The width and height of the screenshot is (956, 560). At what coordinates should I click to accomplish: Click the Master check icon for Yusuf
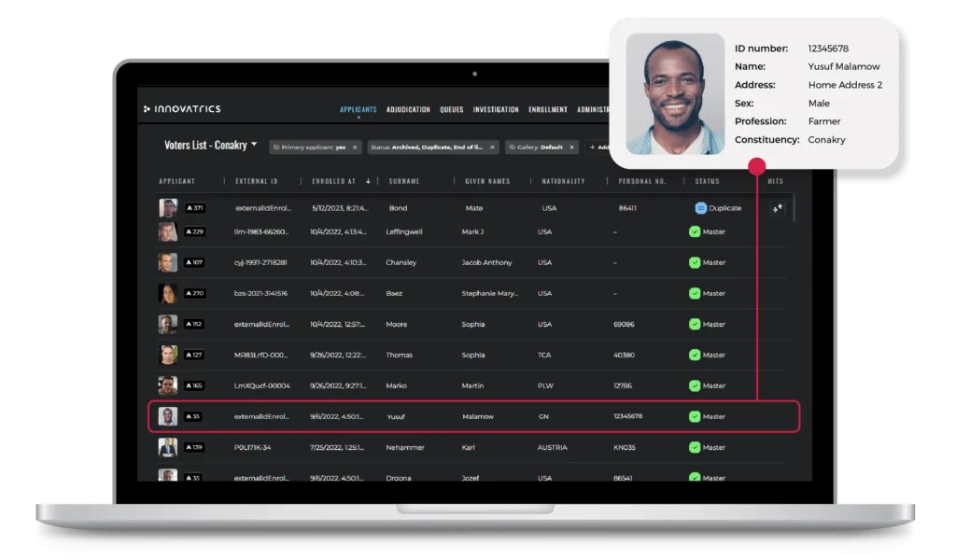tap(695, 417)
